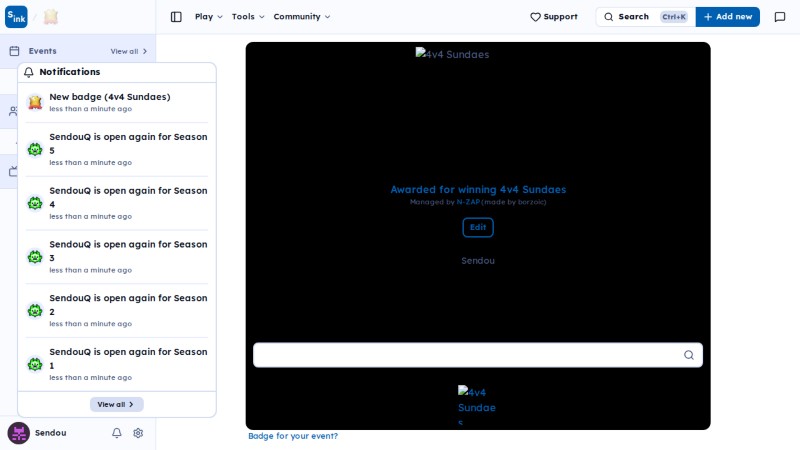This screenshot has height=450, width=800.
Task: Click the Events calendar icon
Action: click(x=14, y=51)
